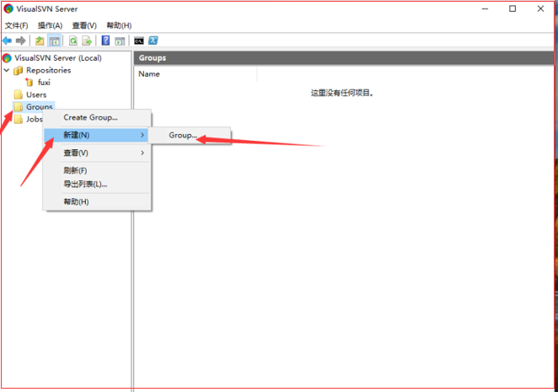The height and width of the screenshot is (392, 558).
Task: Click the blue Back arrow icon
Action: (7, 40)
